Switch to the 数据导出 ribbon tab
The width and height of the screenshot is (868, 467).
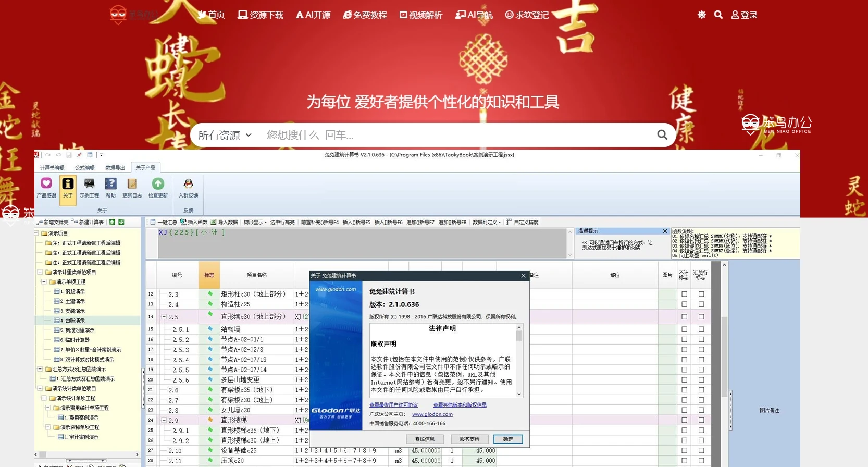pyautogui.click(x=115, y=168)
